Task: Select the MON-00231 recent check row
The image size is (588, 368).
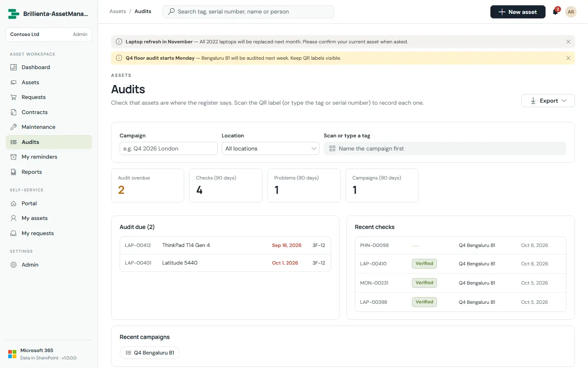Action: pos(461,283)
